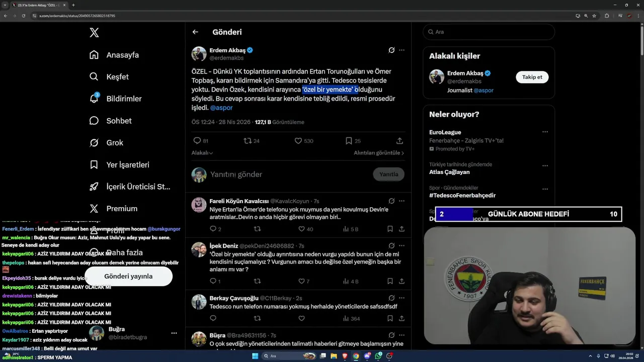Click the browser address bar URL
Viewport: 644px width, 362px height.
click(77, 16)
